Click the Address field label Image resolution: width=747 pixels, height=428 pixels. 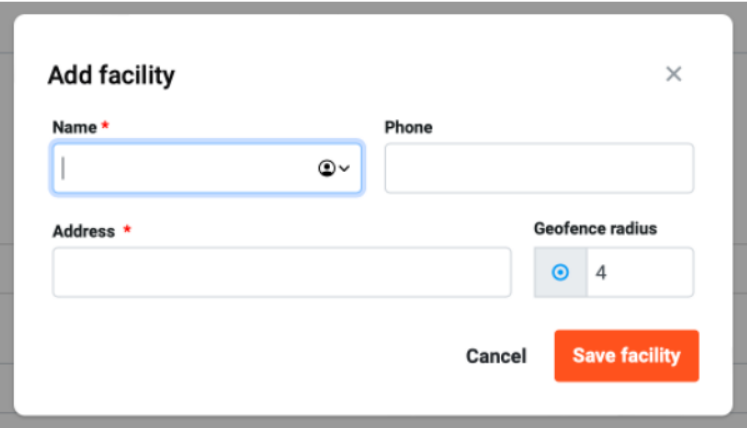(83, 231)
